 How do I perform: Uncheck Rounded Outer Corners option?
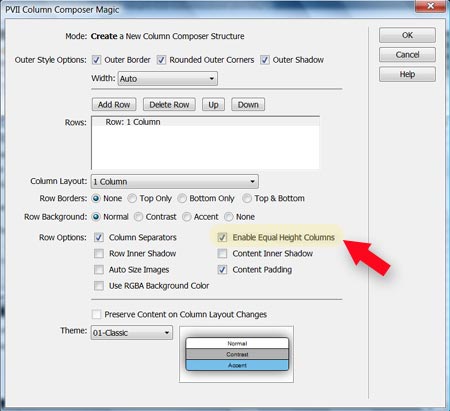(x=161, y=60)
